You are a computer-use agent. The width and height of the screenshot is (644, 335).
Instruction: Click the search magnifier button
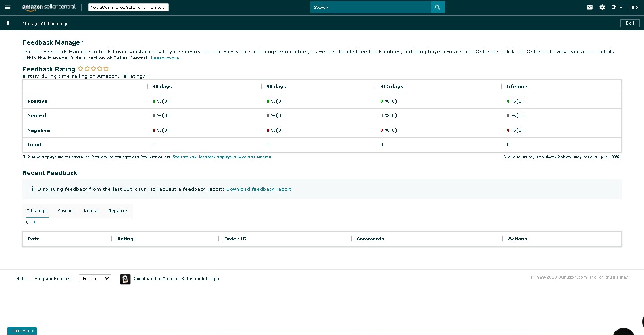[437, 7]
